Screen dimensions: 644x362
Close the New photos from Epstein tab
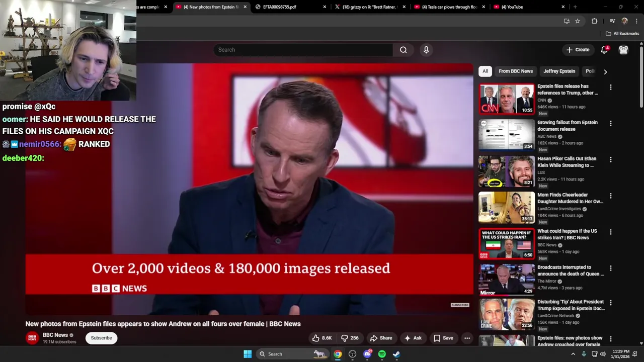pyautogui.click(x=245, y=7)
